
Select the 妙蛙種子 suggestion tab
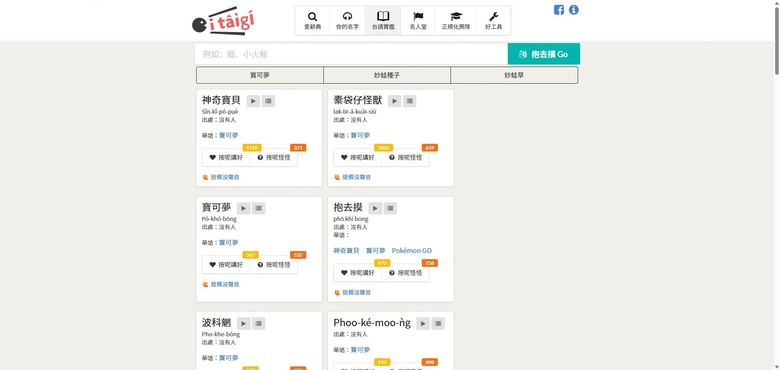[387, 76]
